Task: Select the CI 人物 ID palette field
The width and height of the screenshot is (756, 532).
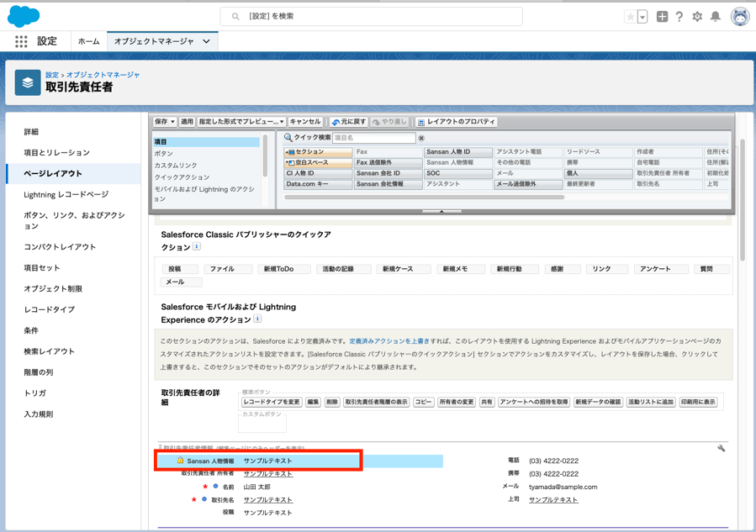Action: tap(318, 173)
